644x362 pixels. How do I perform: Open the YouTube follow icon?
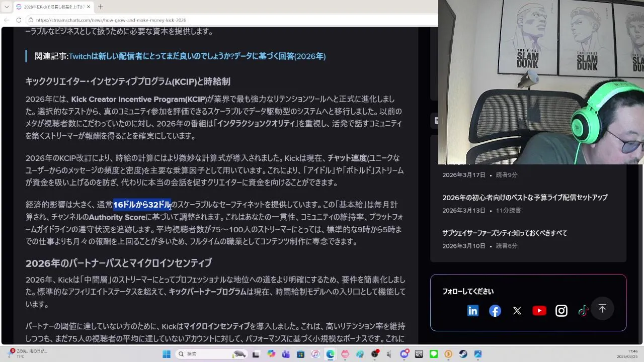pos(539,311)
